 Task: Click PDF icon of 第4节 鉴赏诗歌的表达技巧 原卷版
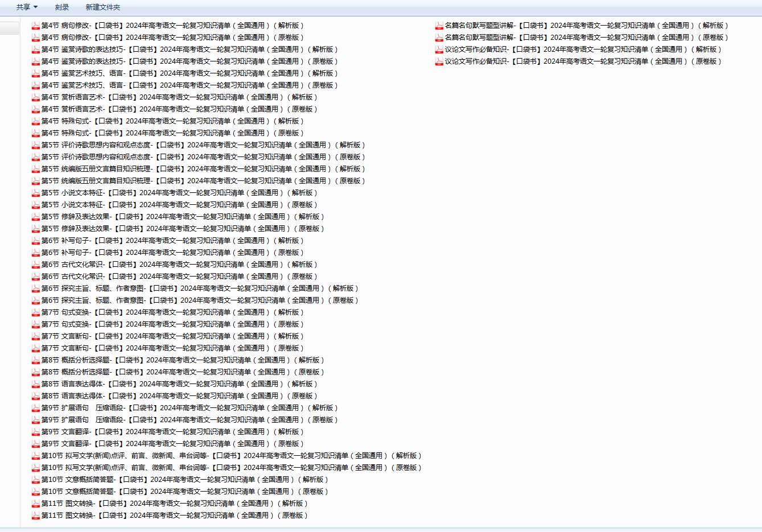point(35,61)
